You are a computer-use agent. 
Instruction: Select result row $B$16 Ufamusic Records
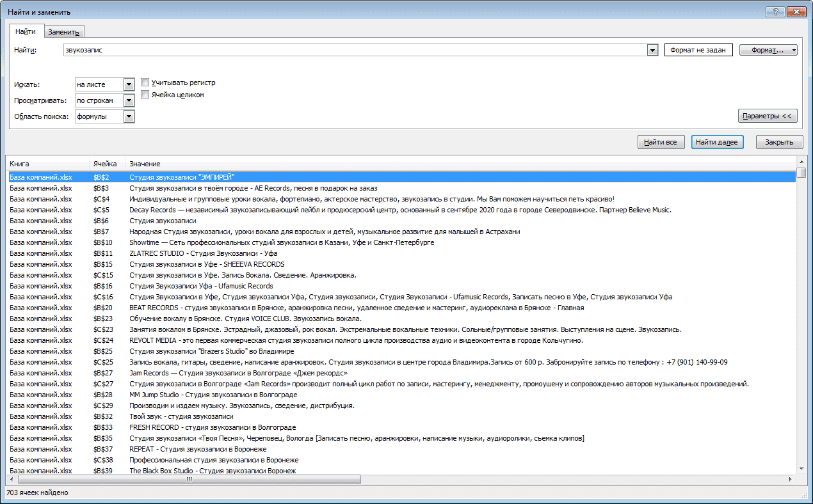[401, 286]
